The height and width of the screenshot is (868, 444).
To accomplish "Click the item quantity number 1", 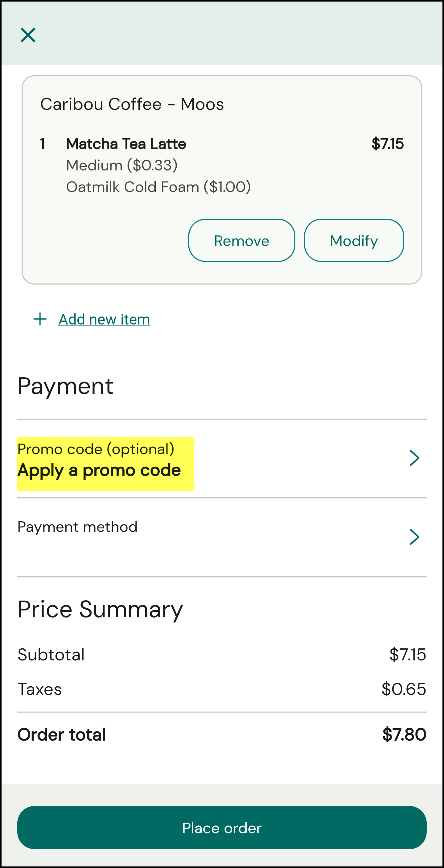I will pyautogui.click(x=43, y=144).
